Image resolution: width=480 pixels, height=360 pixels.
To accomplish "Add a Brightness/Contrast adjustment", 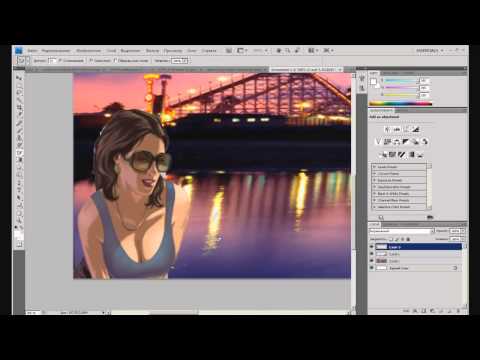I will point(387,129).
